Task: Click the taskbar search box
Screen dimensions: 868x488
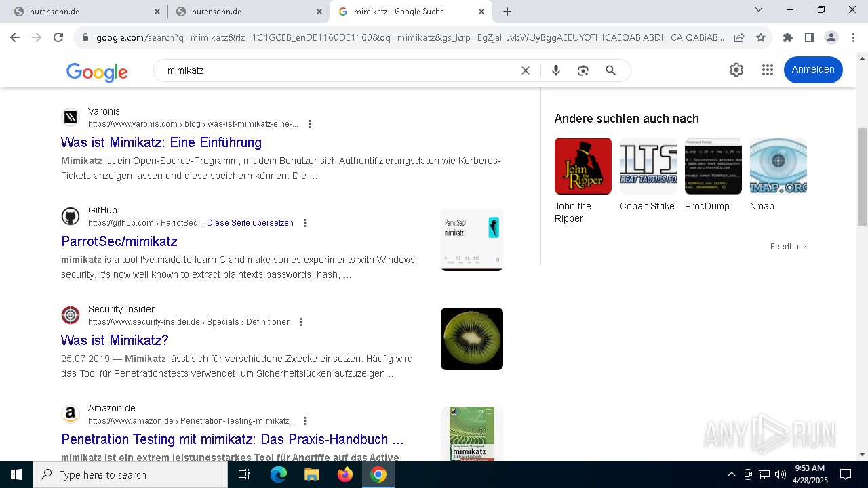Action: pyautogui.click(x=130, y=474)
